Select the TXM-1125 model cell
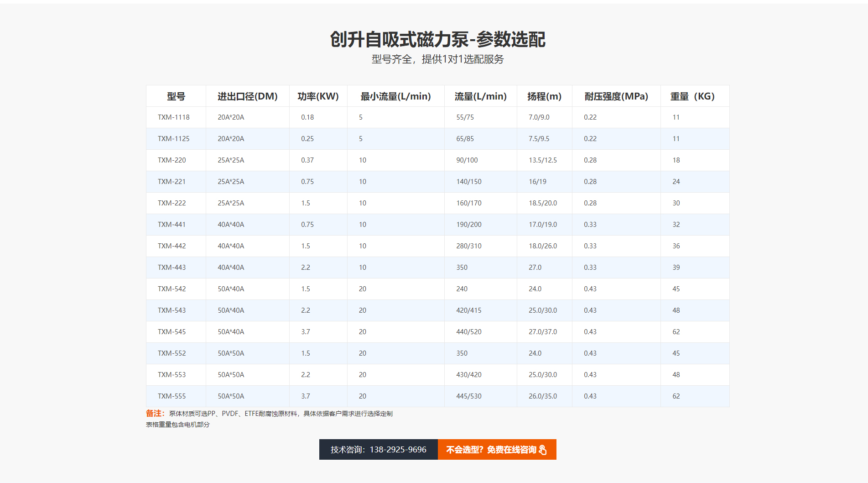 pos(174,139)
